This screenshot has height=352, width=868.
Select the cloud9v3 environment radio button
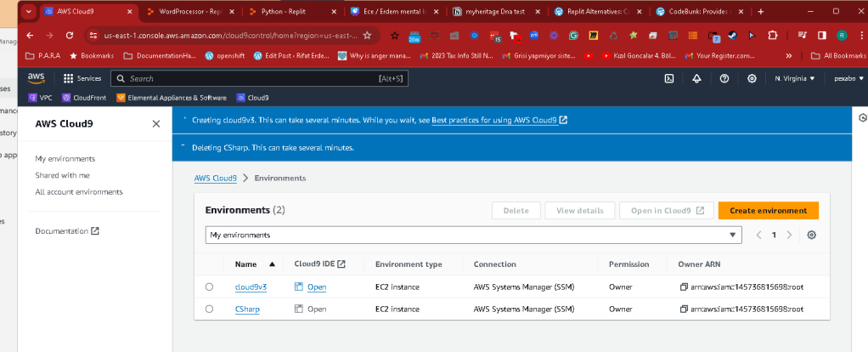pyautogui.click(x=209, y=287)
